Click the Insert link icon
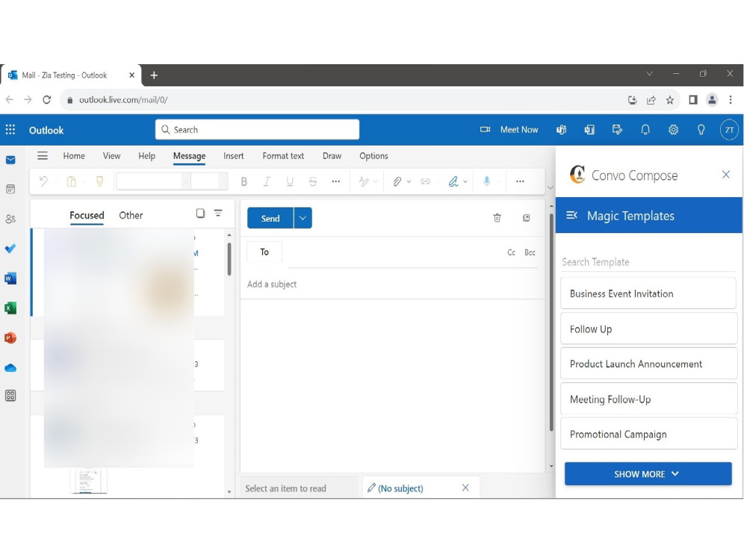747x560 pixels. (x=425, y=181)
